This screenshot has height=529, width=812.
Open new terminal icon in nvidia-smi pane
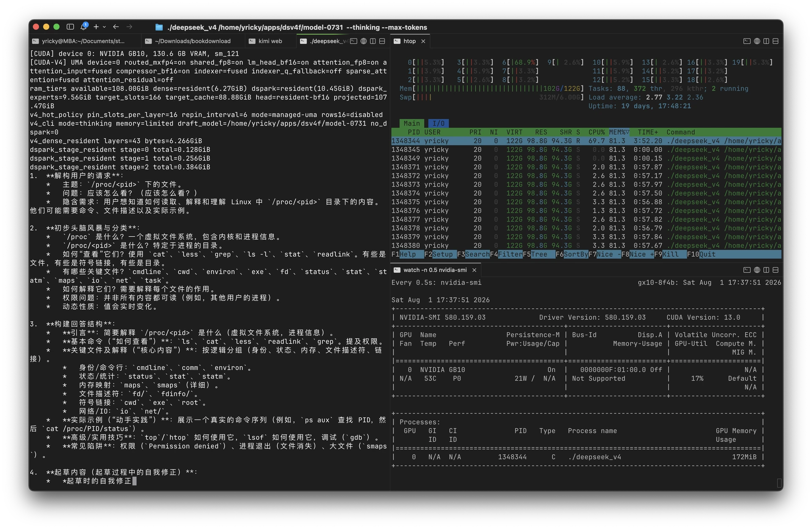[x=747, y=270]
